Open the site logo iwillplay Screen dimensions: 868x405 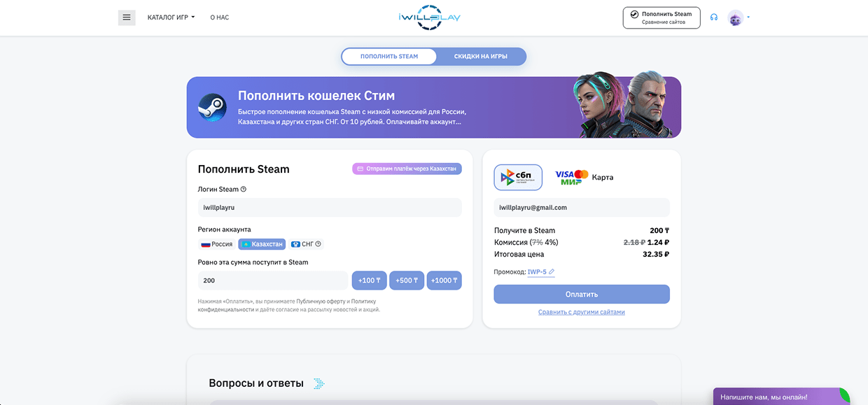click(429, 17)
